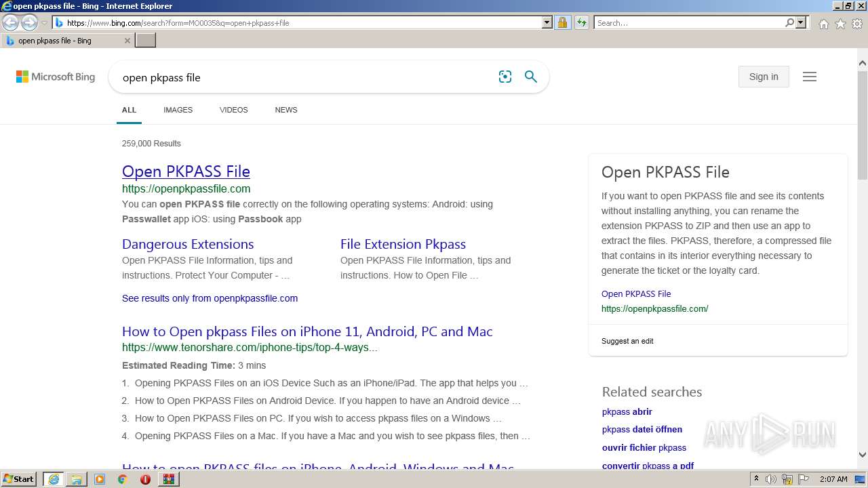Image resolution: width=868 pixels, height=488 pixels.
Task: Click the tenorshare.com URL link
Action: [x=250, y=348]
